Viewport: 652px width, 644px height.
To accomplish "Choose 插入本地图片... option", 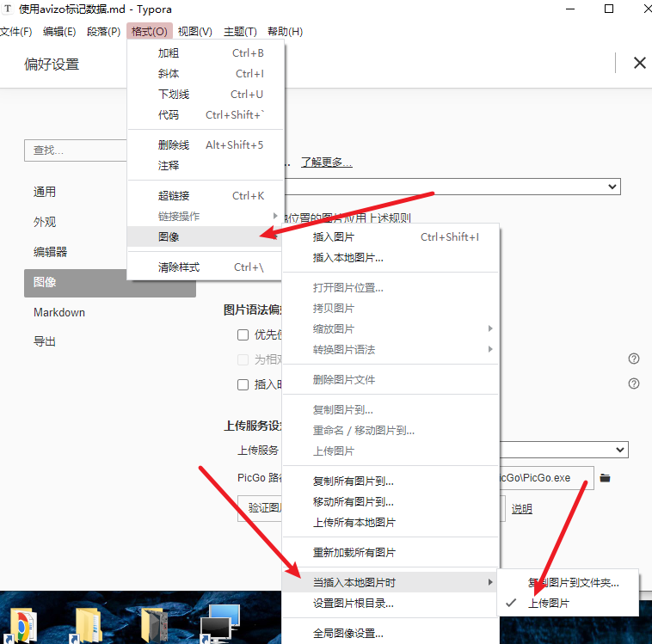I will (391, 258).
